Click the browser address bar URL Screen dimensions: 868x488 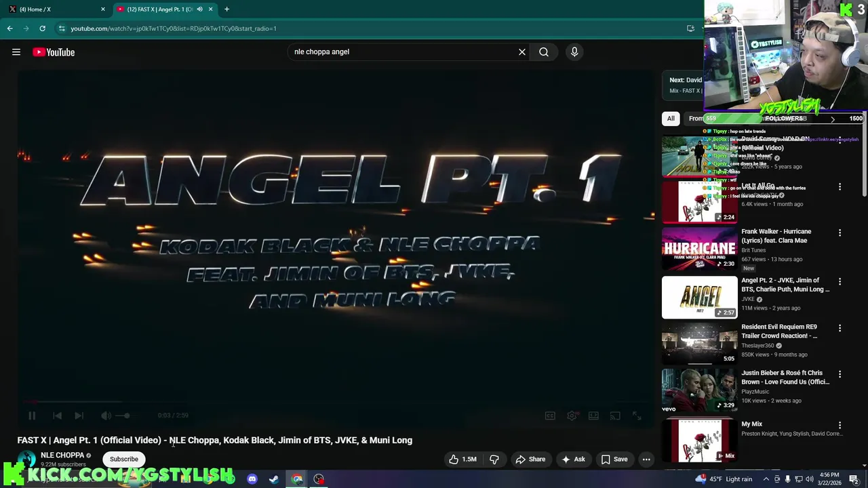click(x=174, y=28)
